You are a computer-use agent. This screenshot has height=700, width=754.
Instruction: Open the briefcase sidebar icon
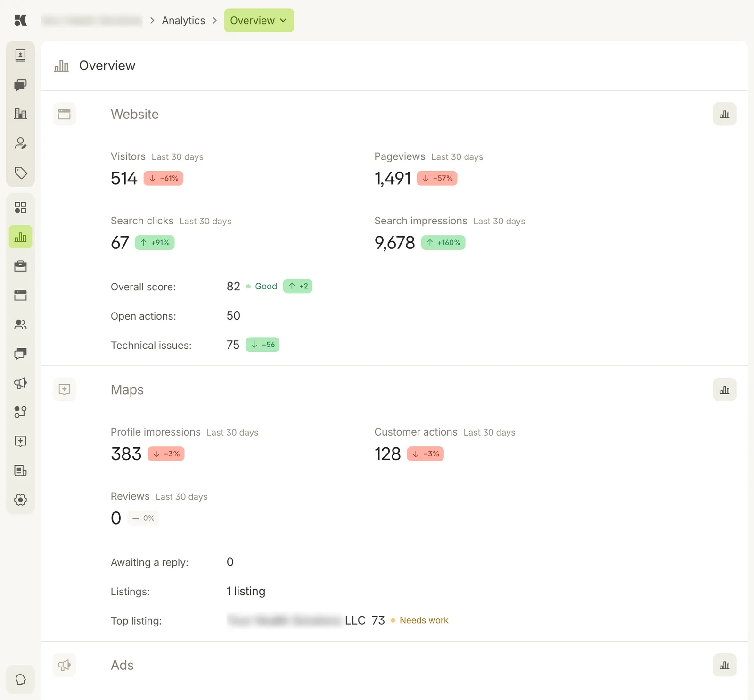click(20, 266)
